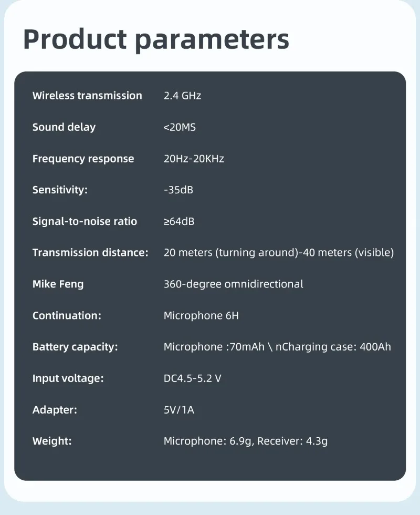Image resolution: width=420 pixels, height=515 pixels.
Task: Select the "Frequency response" label
Action: tap(83, 159)
